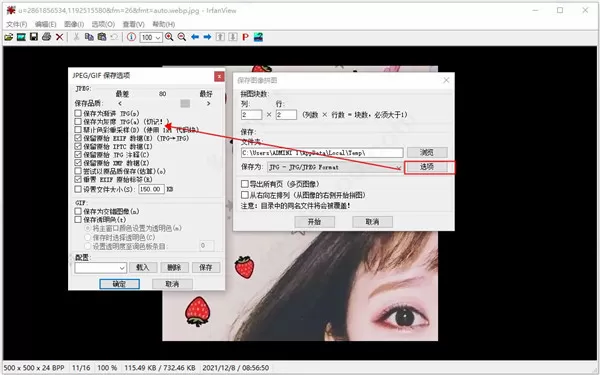Open the slideshow toolbar icon
The image size is (600, 375).
coord(21,37)
